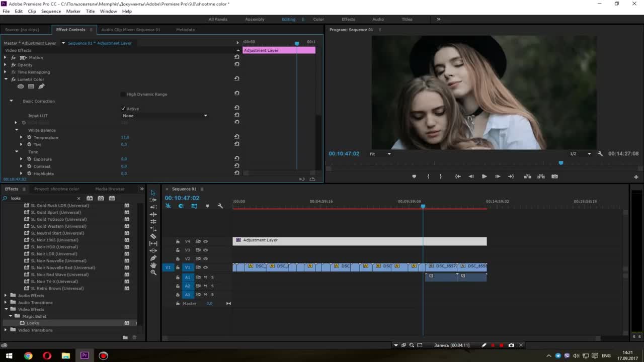Screen dimensions: 644x362
Task: Collapse the White Balance group
Action: point(17,130)
